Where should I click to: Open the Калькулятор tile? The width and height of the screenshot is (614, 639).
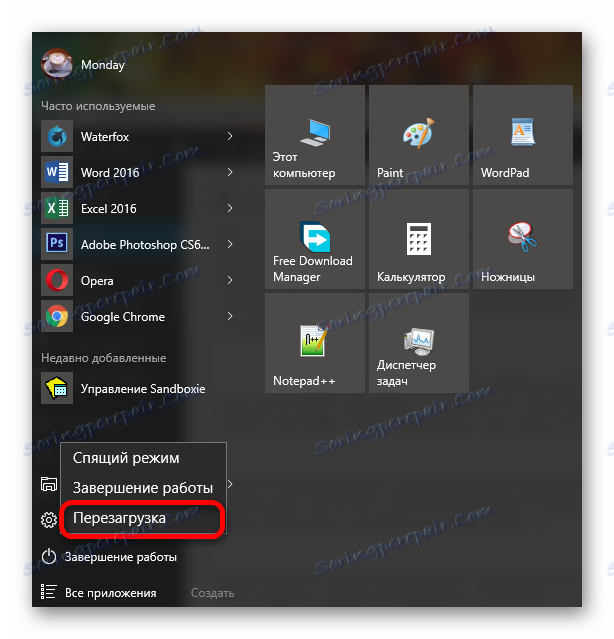click(x=419, y=239)
